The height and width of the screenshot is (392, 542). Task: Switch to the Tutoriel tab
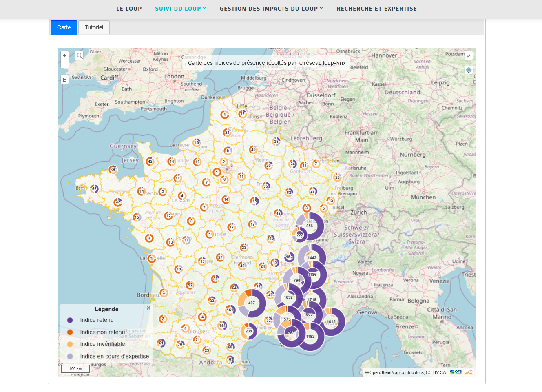point(94,27)
